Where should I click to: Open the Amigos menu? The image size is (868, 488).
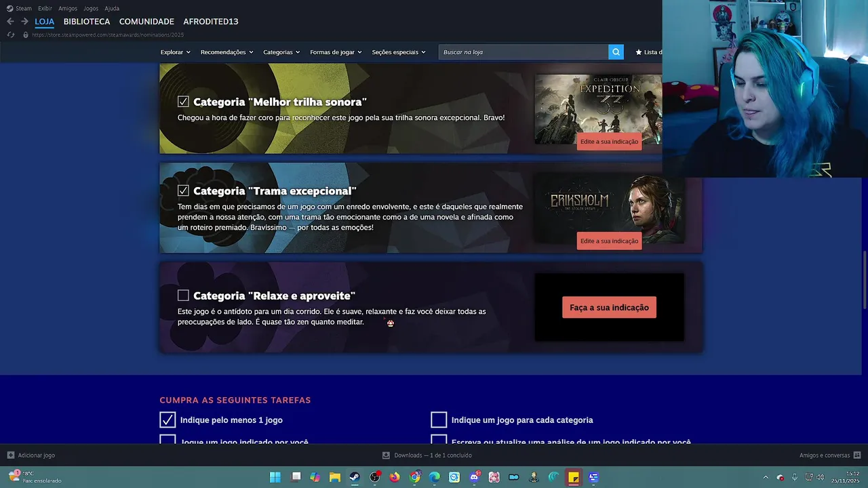pos(68,8)
